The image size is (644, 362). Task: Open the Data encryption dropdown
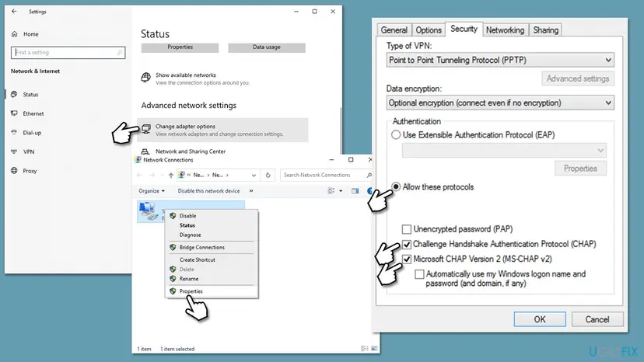pos(500,103)
